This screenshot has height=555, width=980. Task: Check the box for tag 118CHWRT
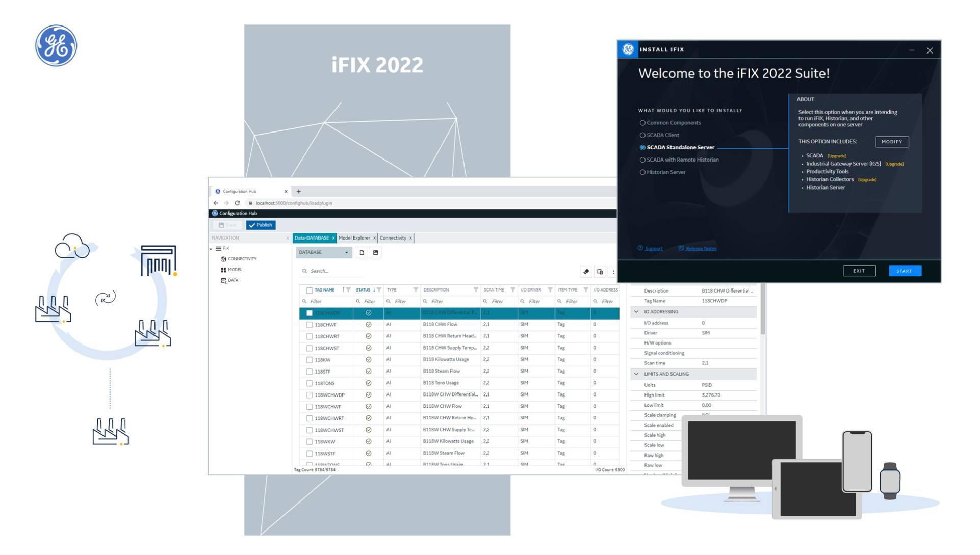310,337
